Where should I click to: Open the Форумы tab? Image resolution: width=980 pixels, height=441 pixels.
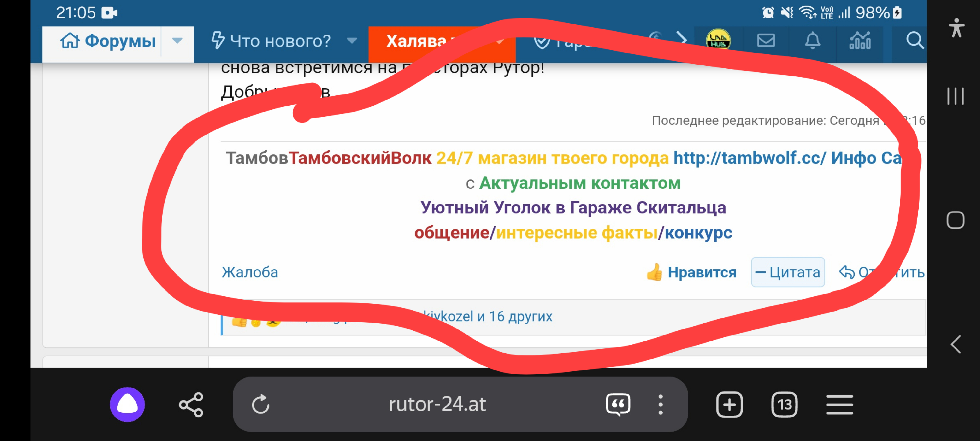pos(108,41)
